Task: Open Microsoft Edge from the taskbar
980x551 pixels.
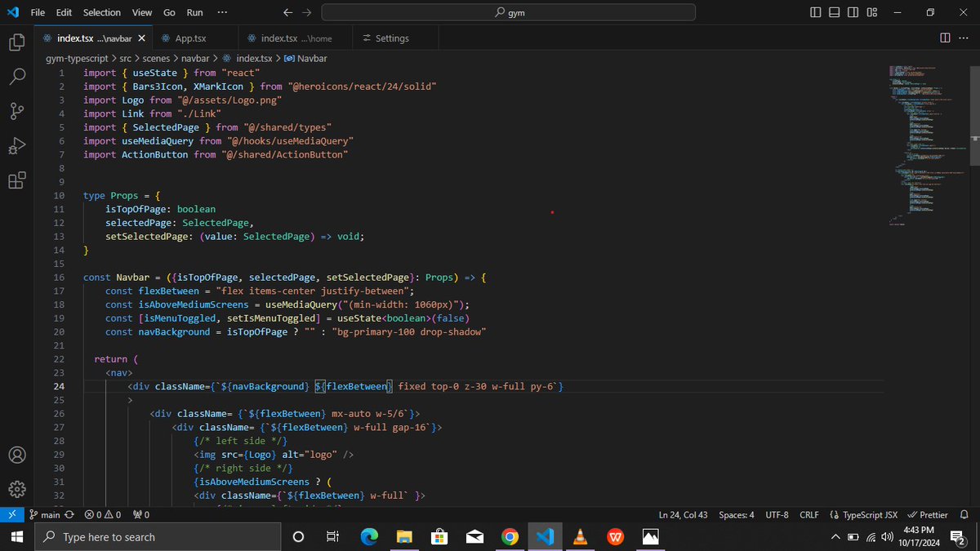Action: (x=369, y=537)
